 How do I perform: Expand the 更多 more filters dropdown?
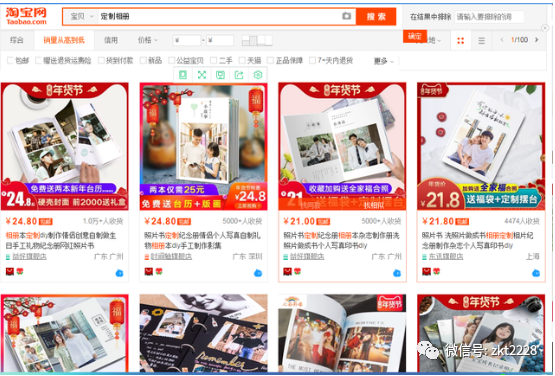pos(384,61)
